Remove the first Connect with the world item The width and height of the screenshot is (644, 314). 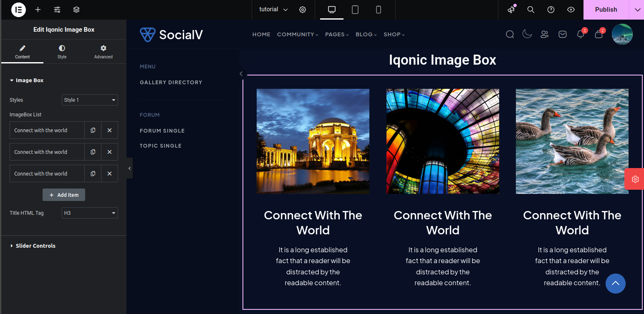point(109,130)
